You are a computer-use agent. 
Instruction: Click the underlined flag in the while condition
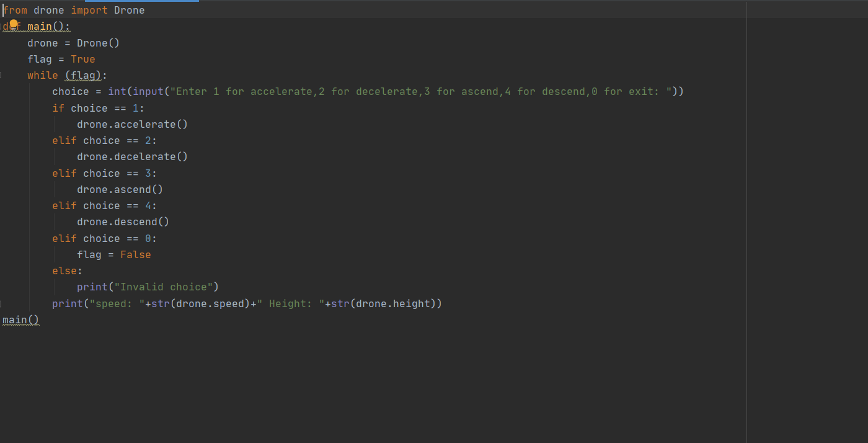pyautogui.click(x=82, y=75)
